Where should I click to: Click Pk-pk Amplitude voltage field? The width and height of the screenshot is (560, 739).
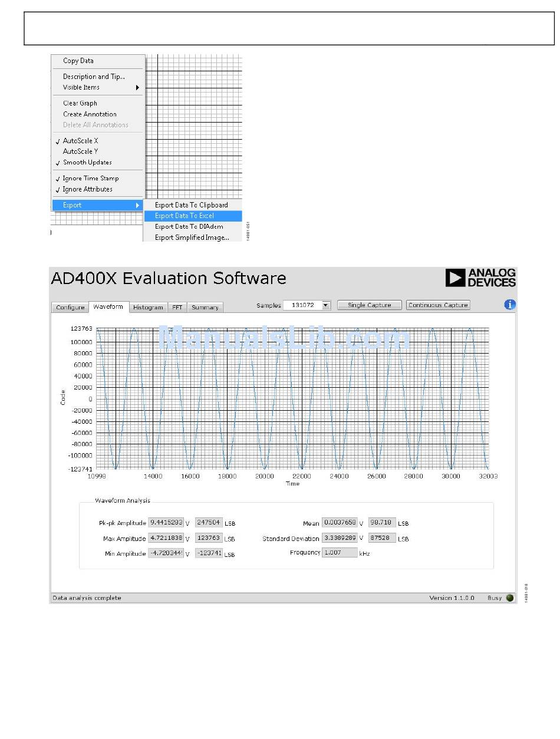click(x=166, y=523)
